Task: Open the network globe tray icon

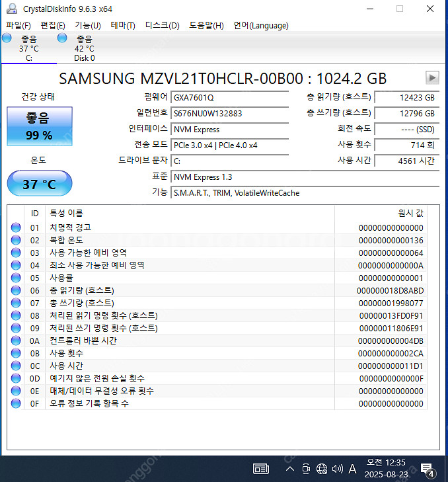Action: [x=322, y=469]
